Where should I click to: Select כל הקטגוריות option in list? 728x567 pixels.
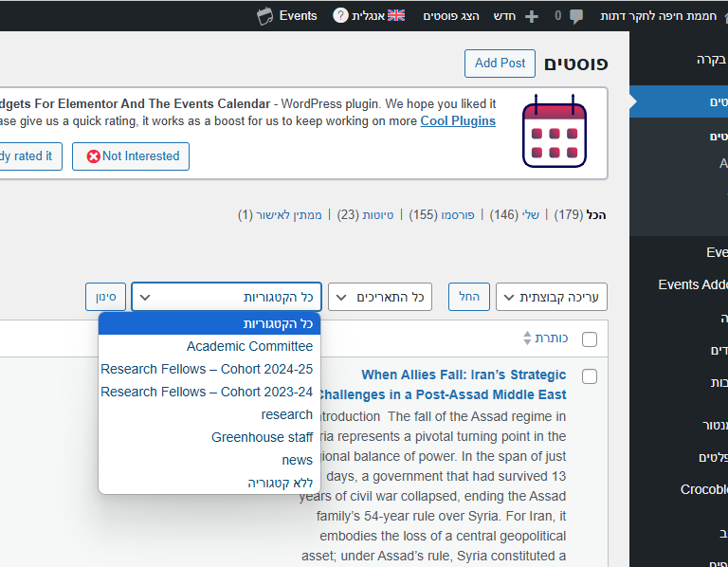209,323
